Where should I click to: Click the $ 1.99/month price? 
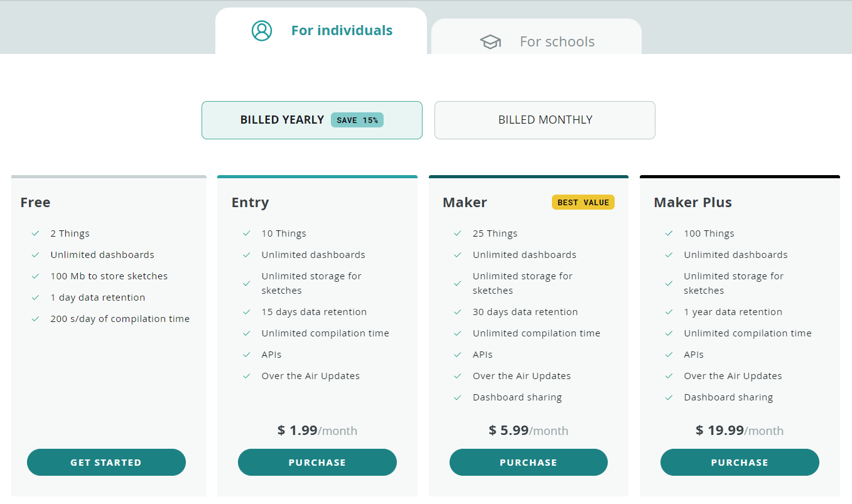tap(317, 431)
